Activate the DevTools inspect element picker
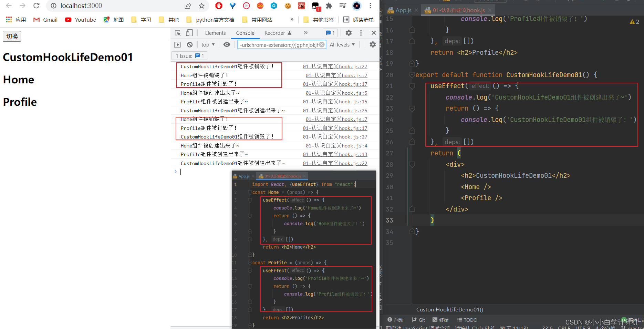Viewport: 644px width, 329px height. (178, 33)
